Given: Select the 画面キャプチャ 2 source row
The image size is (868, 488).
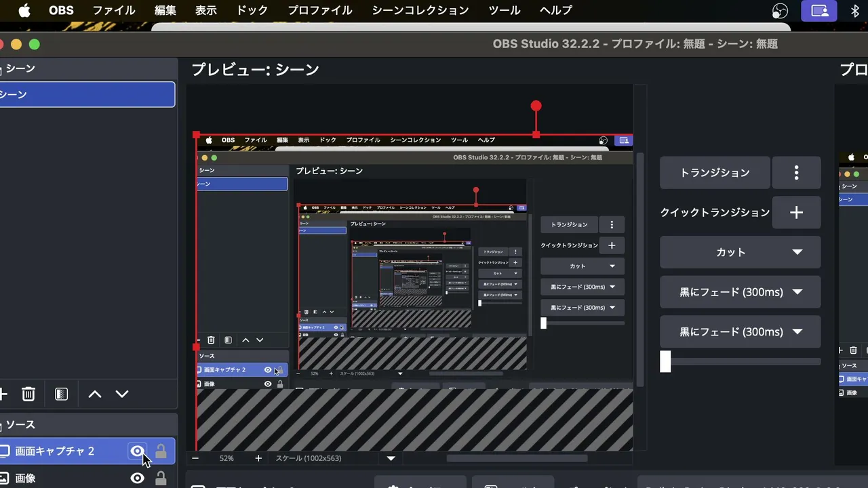Looking at the screenshot, I should click(x=87, y=451).
